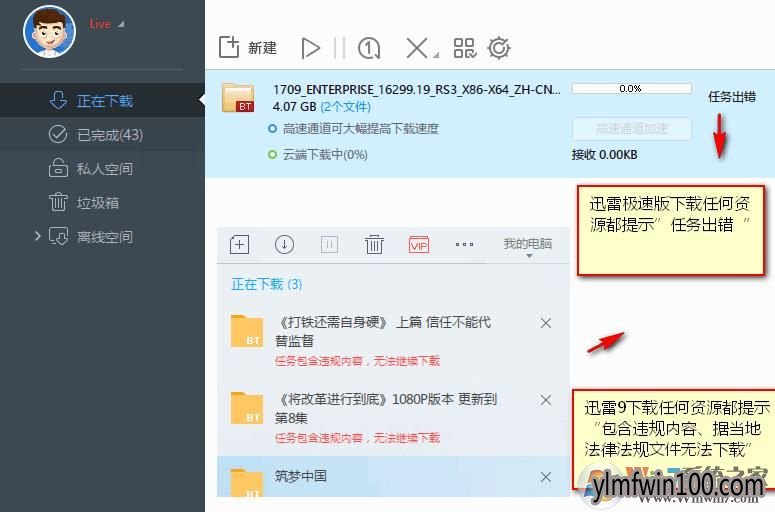The width and height of the screenshot is (775, 512).
Task: Remove the 筑梦中国 task with X
Action: point(546,477)
